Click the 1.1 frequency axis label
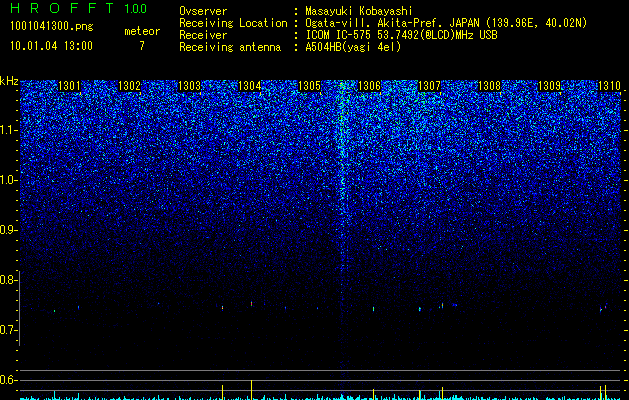 (x=8, y=130)
